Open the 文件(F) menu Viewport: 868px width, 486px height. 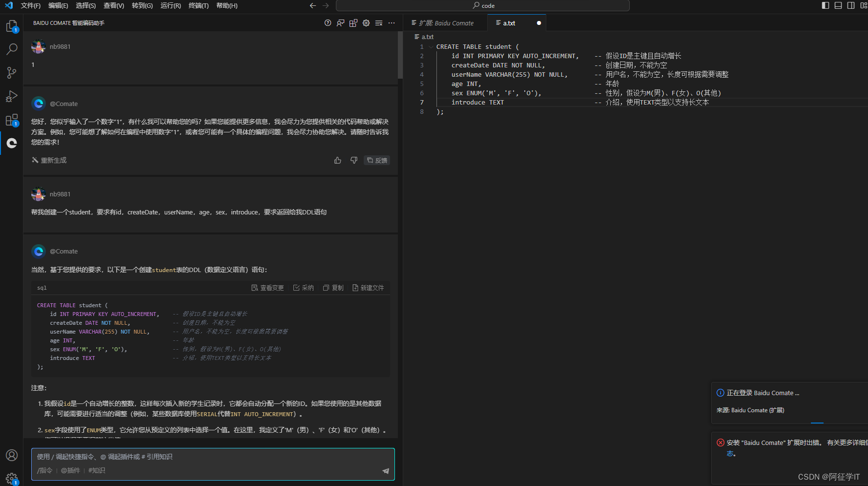click(x=31, y=5)
